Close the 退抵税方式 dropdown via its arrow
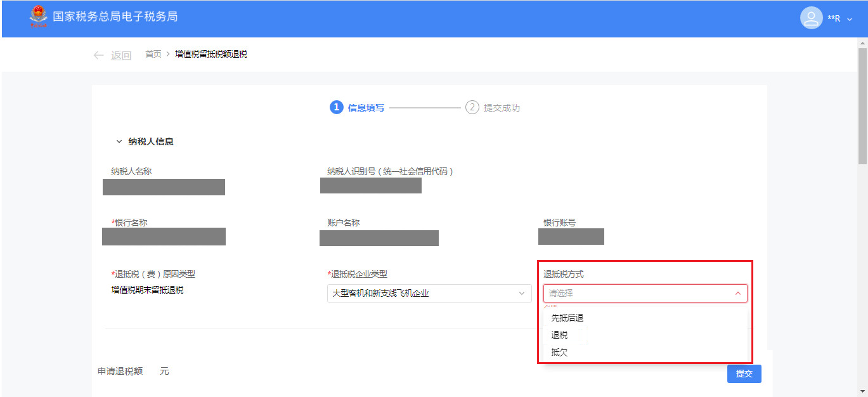This screenshot has height=397, width=868. (x=737, y=294)
